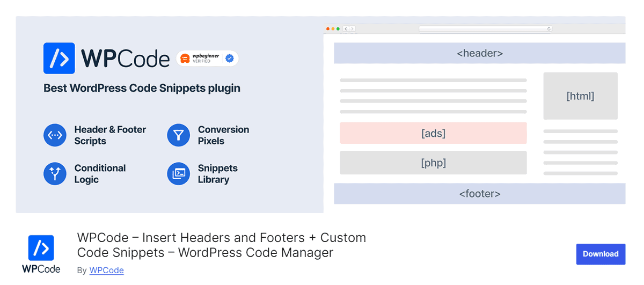Click the large WPCode wordmark in banner

click(x=126, y=59)
